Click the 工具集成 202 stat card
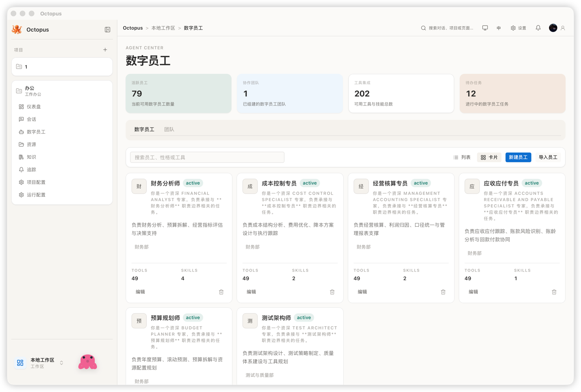Viewport: 581px width, 392px height. [x=401, y=94]
